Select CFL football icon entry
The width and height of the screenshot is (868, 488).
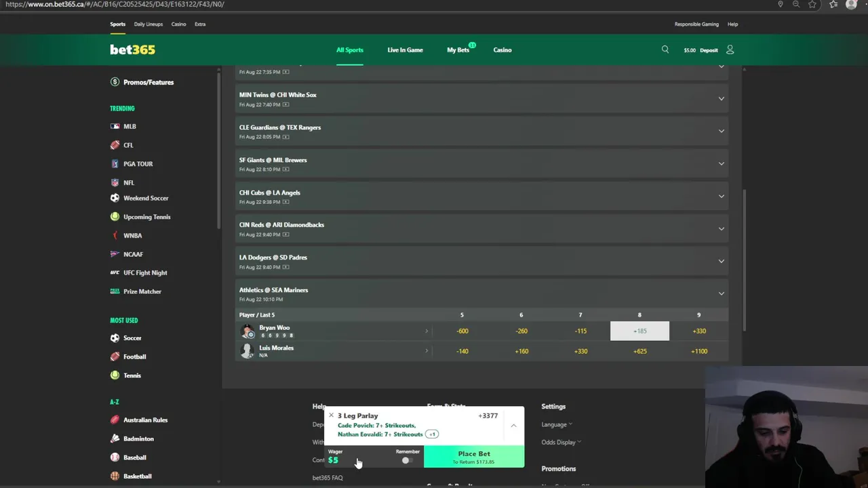pyautogui.click(x=115, y=145)
